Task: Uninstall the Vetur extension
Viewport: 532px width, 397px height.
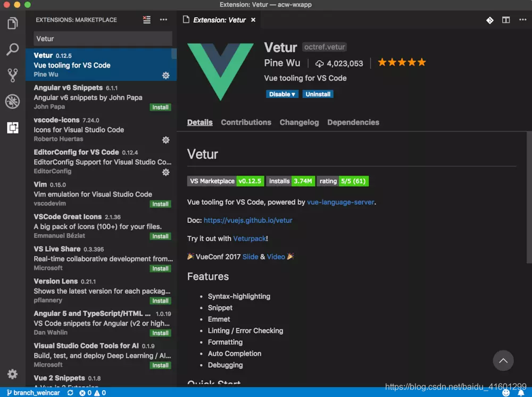Action: pyautogui.click(x=318, y=94)
